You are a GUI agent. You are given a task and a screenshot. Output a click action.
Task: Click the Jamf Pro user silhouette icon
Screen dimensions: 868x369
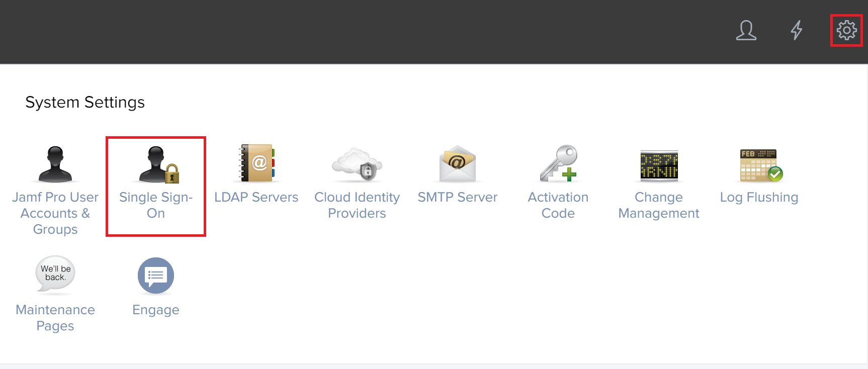55,164
